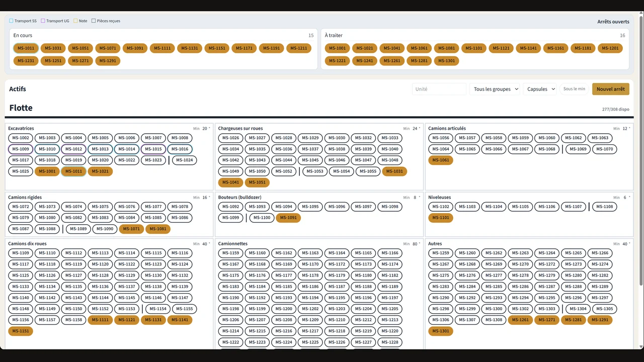644x362 pixels.
Task: Toggle the Sous le min filter
Action: (x=574, y=89)
